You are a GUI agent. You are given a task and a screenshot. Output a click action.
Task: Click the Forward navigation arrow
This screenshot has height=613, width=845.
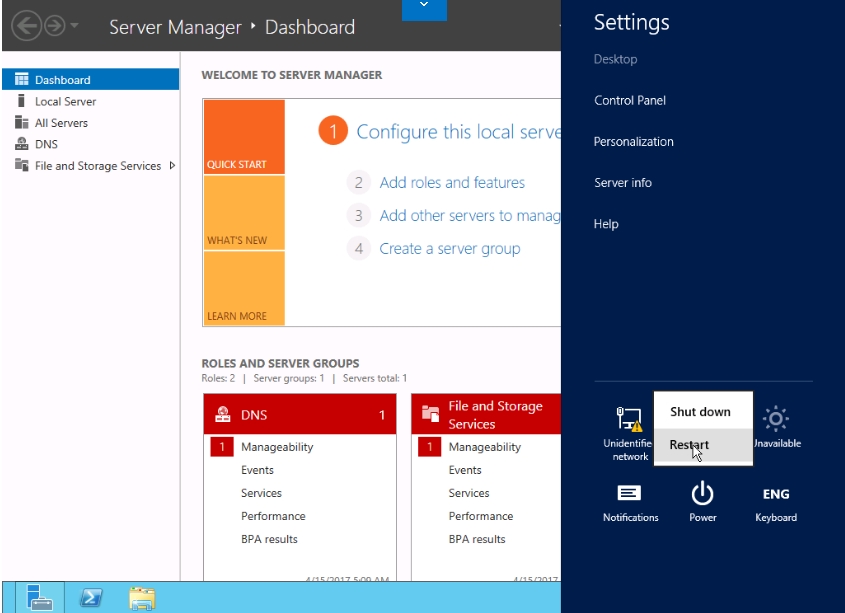[55, 26]
